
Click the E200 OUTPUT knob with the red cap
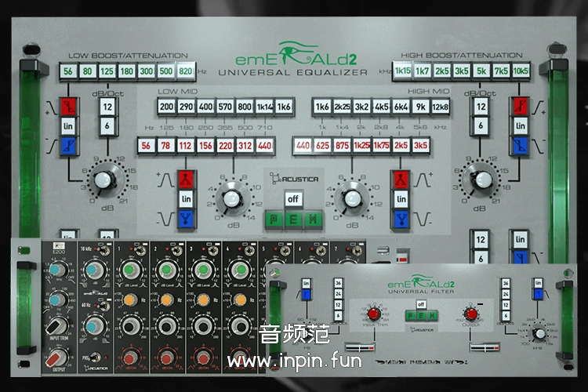[57, 358]
